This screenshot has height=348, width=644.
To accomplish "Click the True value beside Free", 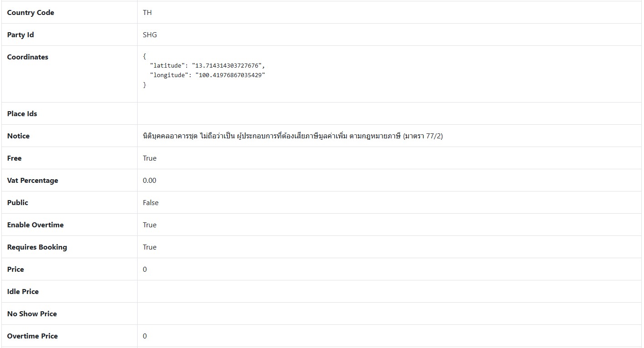I will (x=149, y=158).
